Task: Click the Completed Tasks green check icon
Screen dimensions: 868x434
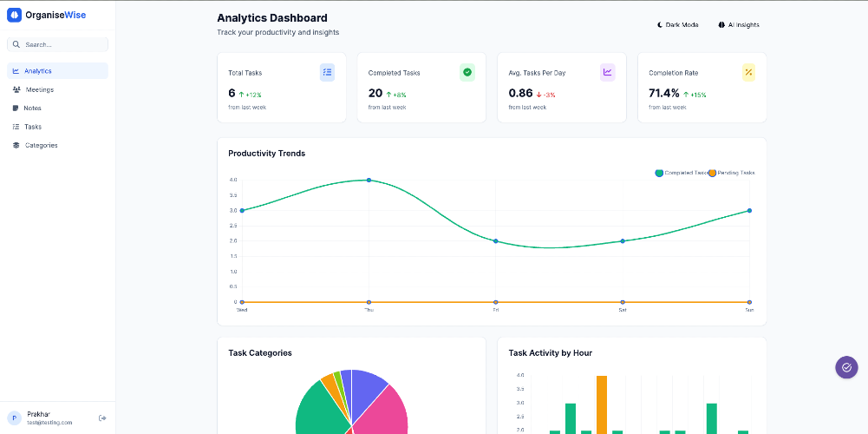Action: [467, 72]
